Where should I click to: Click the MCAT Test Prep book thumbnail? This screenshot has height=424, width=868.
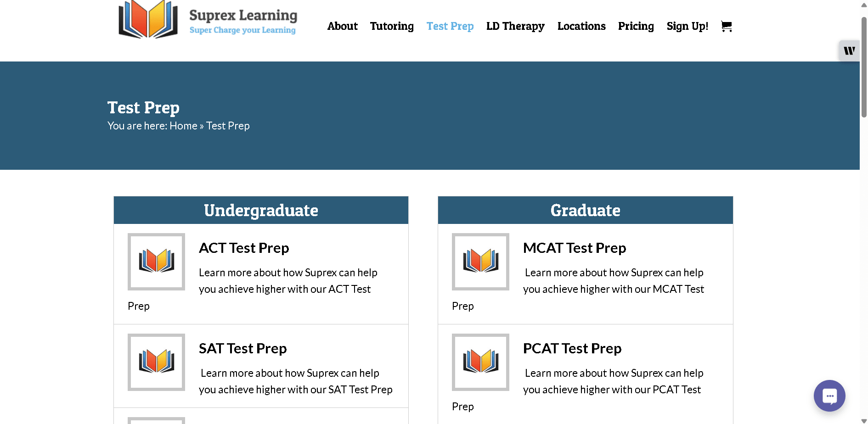coord(480,262)
